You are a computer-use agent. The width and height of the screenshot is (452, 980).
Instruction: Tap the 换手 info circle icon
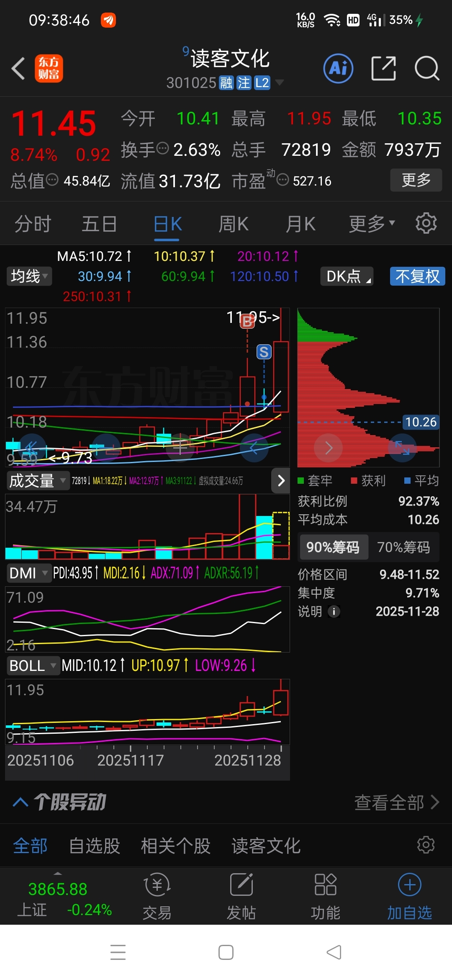(x=162, y=148)
